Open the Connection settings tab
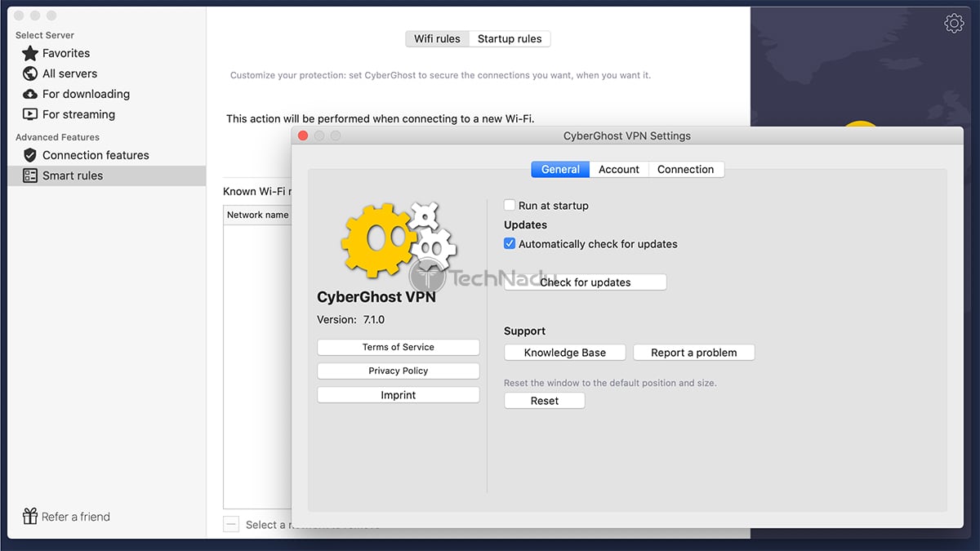This screenshot has height=551, width=980. click(686, 169)
